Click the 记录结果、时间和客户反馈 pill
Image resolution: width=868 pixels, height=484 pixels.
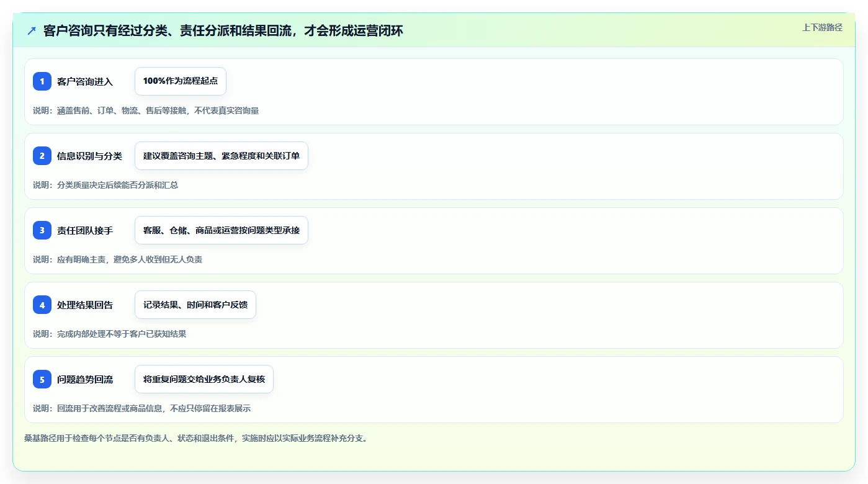point(195,305)
